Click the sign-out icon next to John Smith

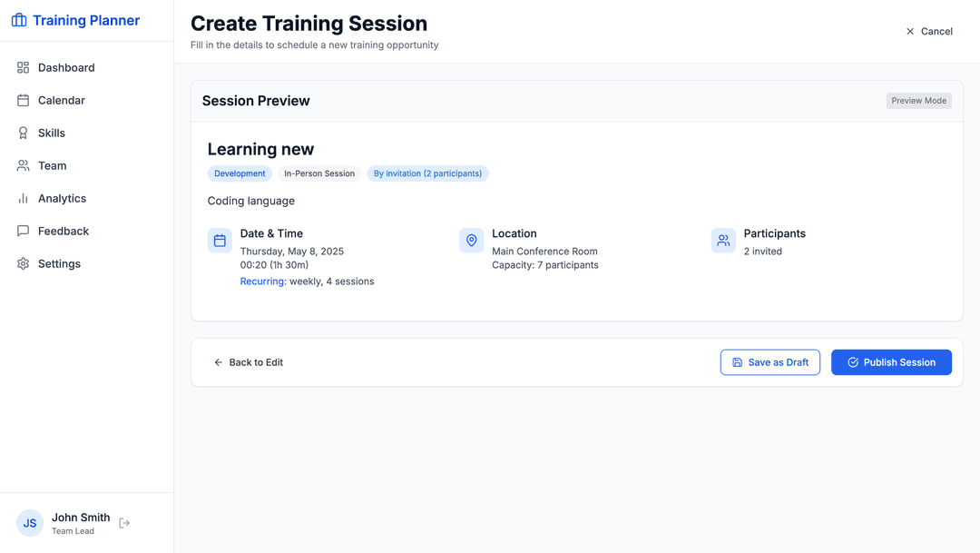[x=124, y=523]
